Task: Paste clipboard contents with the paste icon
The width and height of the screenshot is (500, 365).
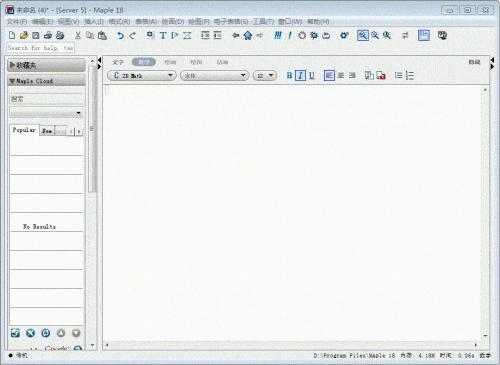Action: tap(102, 35)
